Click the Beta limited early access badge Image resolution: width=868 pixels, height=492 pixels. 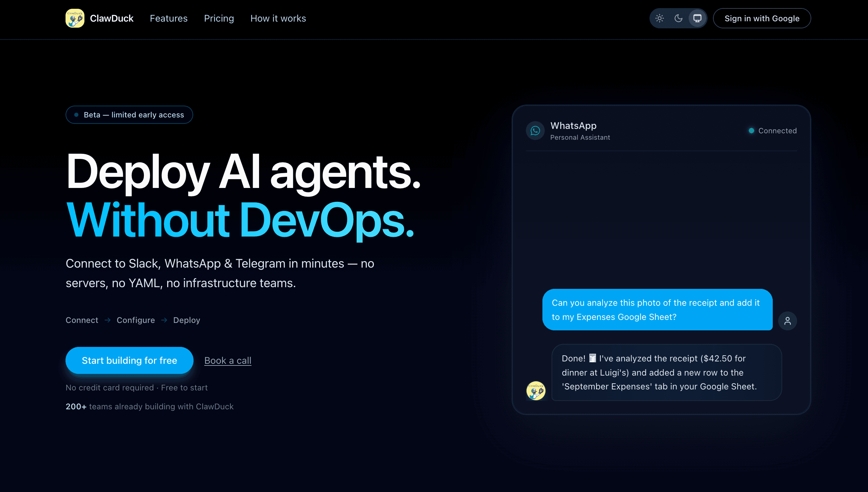pos(129,115)
